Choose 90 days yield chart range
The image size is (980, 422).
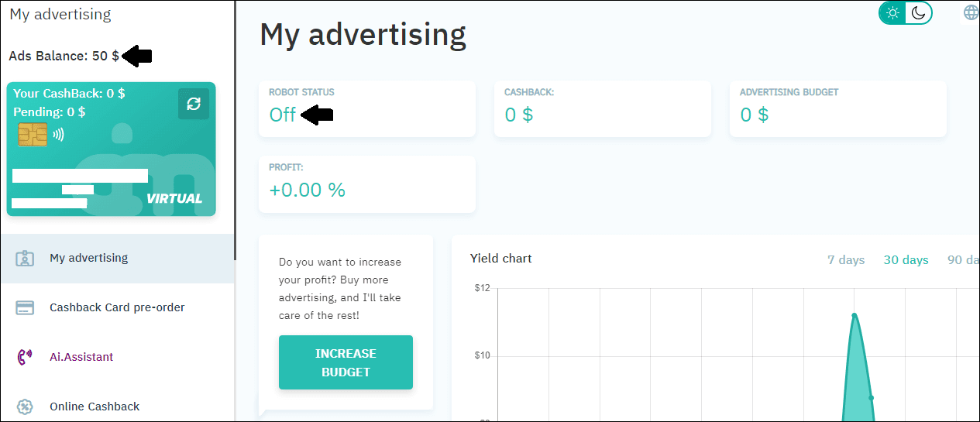click(963, 260)
